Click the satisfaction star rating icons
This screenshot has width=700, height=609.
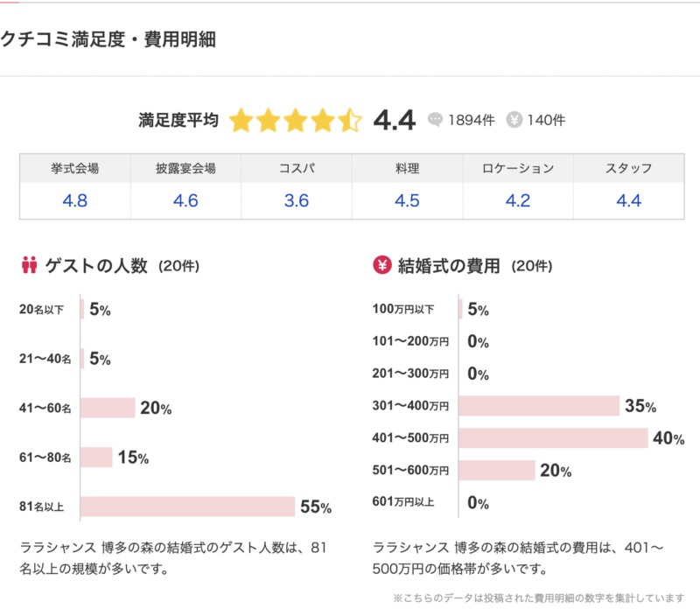coord(296,120)
